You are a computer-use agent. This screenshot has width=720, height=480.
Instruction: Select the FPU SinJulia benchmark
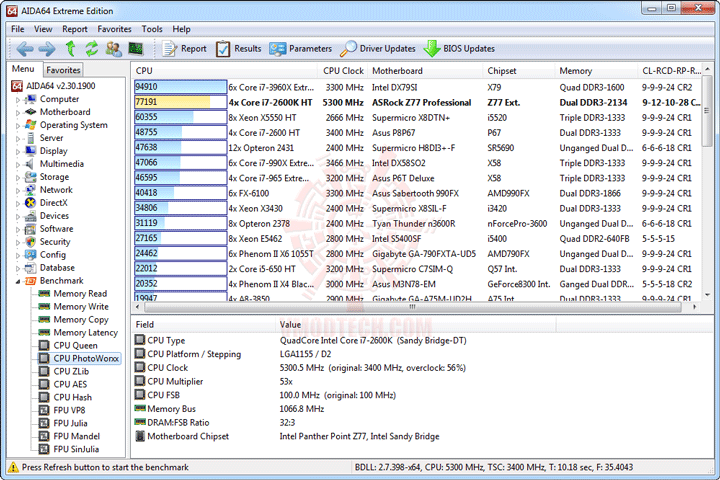pos(69,449)
